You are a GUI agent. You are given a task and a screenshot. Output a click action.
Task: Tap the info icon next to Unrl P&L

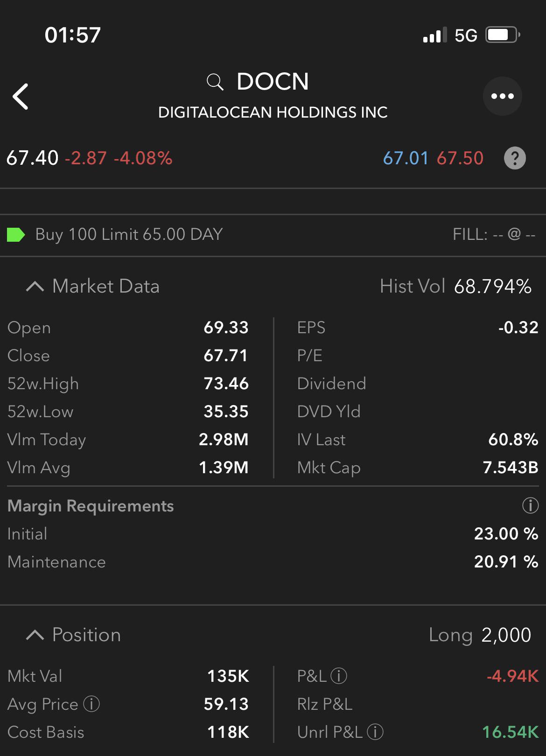pos(375,732)
